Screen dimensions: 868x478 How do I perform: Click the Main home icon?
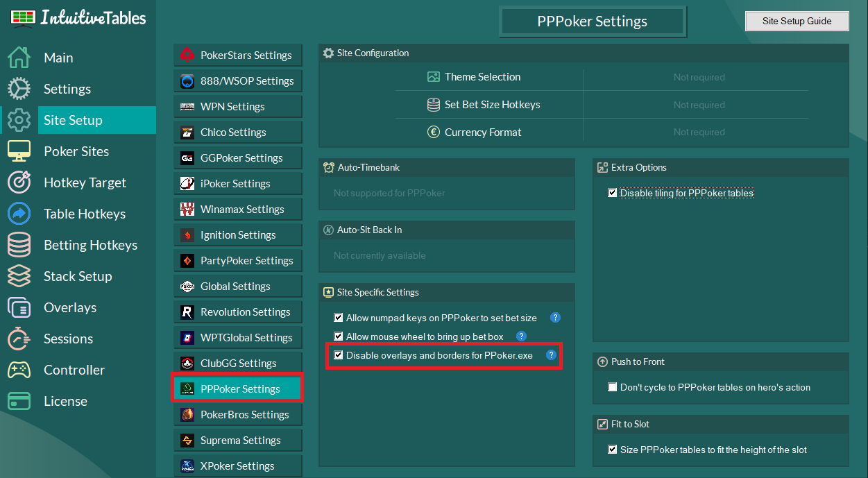[x=19, y=58]
